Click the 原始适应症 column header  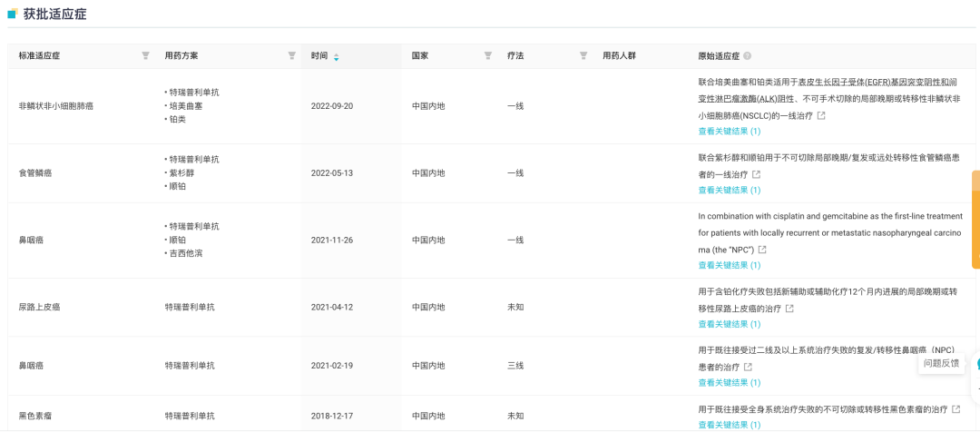[x=719, y=55]
